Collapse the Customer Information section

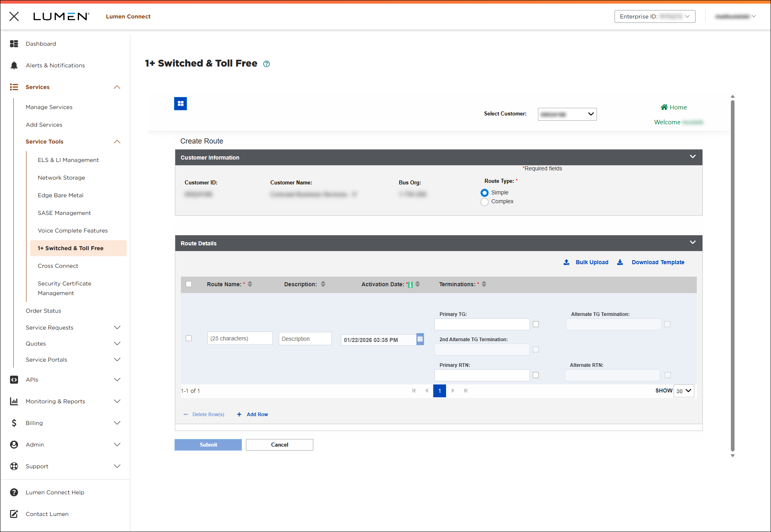(693, 157)
